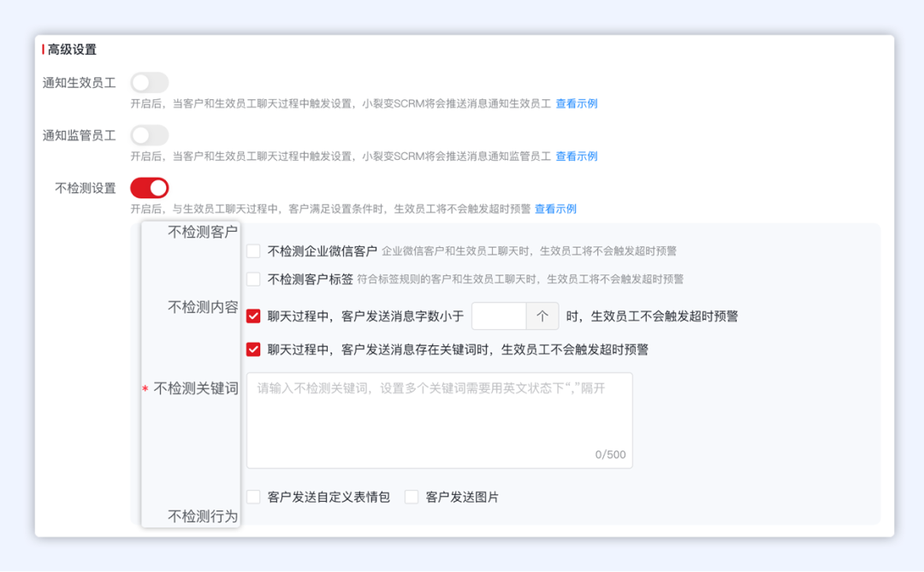The width and height of the screenshot is (924, 572).
Task: Enable the 客户发送图片 checkbox
Action: point(412,497)
